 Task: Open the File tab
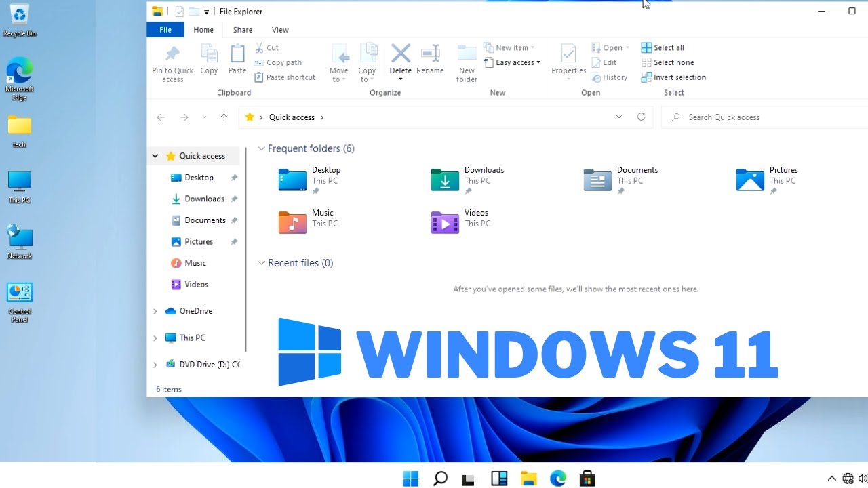tap(165, 30)
